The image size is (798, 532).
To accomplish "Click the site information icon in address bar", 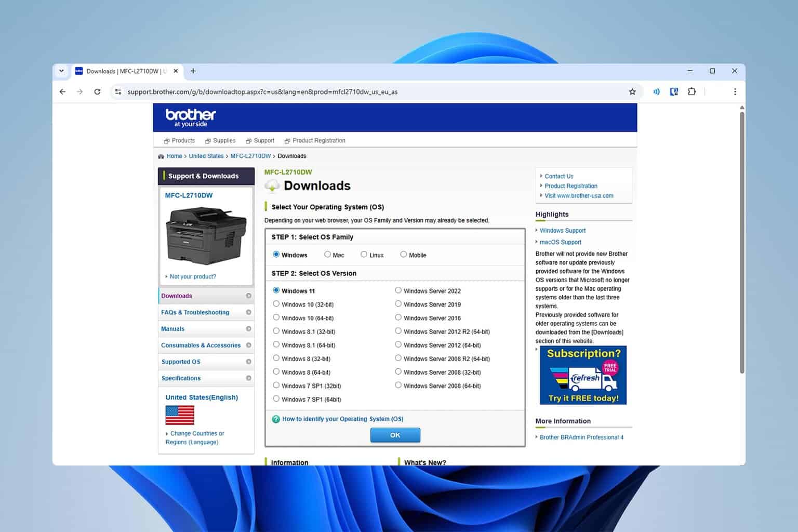I will point(118,92).
